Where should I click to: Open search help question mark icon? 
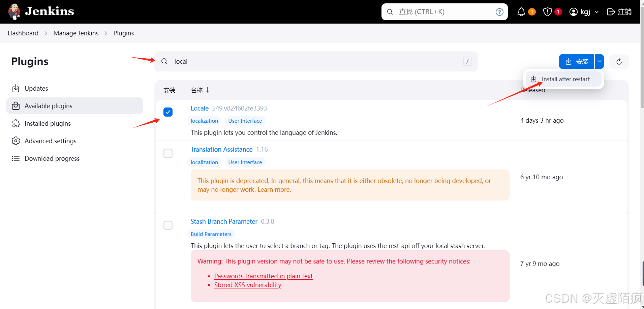(x=499, y=12)
